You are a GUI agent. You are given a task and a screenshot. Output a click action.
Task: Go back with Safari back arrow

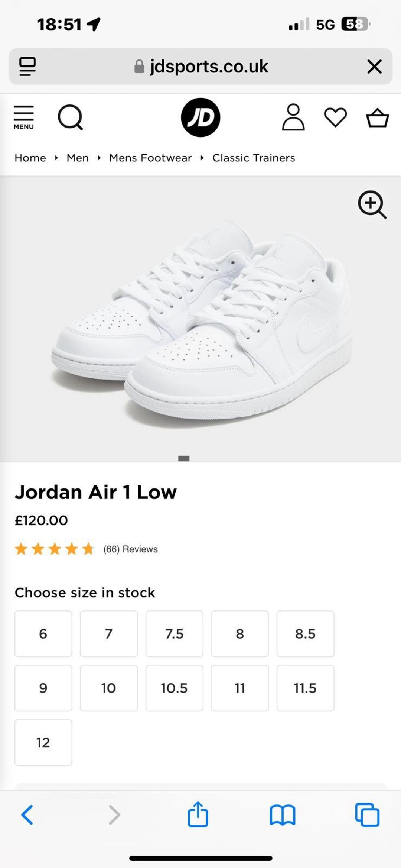pyautogui.click(x=27, y=815)
